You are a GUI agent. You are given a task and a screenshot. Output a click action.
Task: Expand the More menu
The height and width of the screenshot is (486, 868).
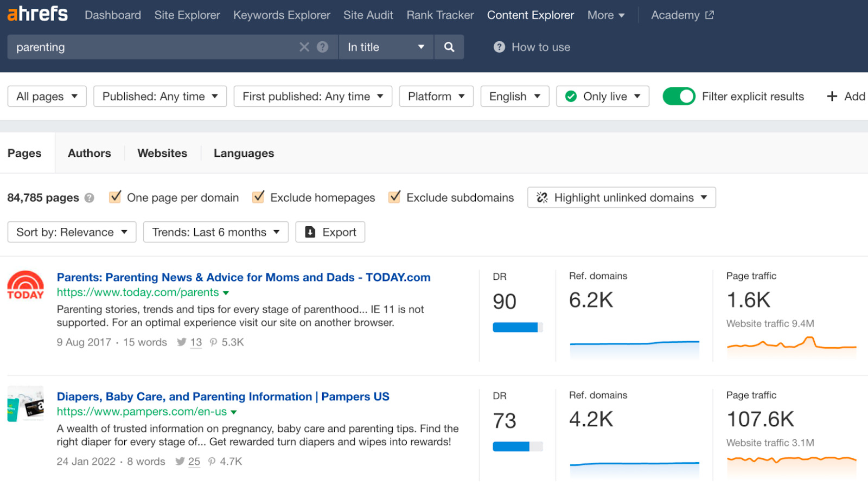pyautogui.click(x=606, y=15)
